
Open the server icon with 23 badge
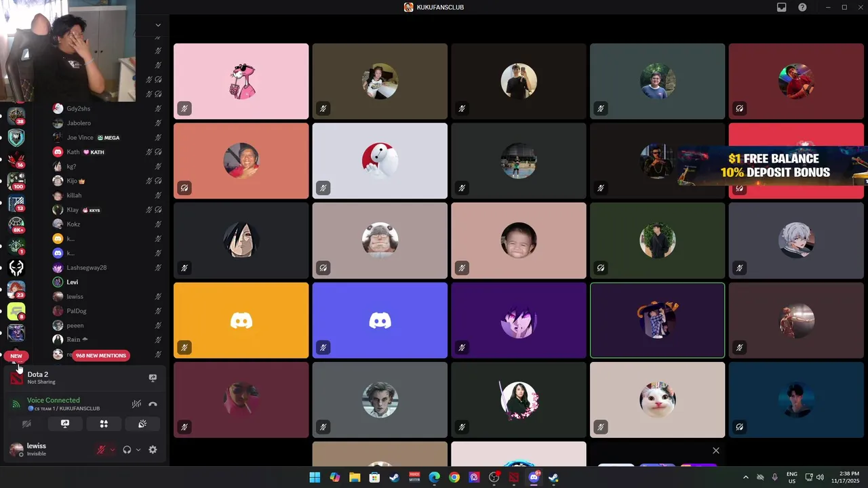click(x=16, y=289)
